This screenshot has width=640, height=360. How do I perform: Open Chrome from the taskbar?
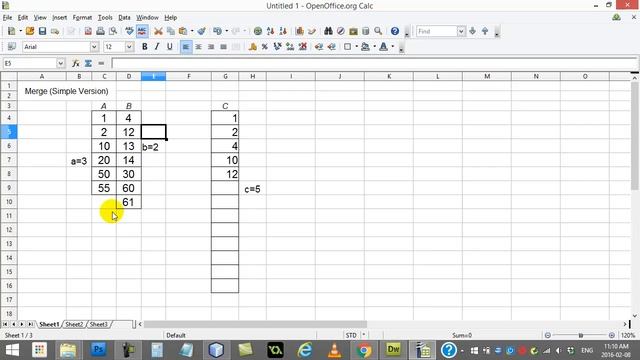coord(363,350)
